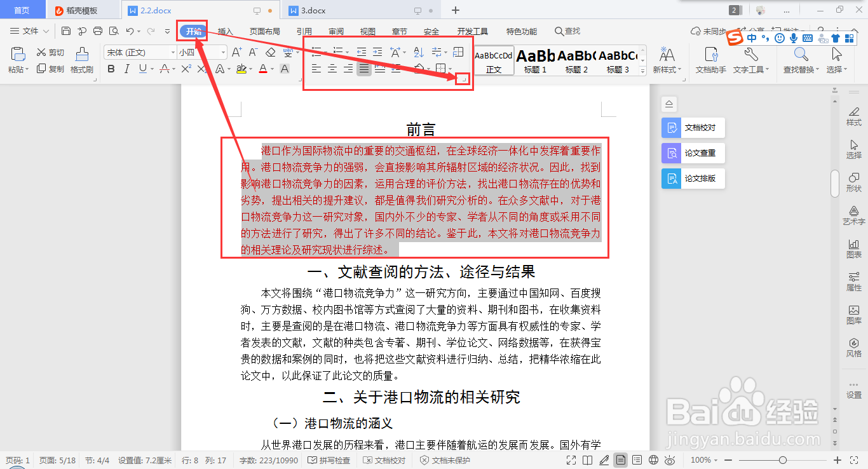Click the Paste (粘贴) icon

[18, 54]
